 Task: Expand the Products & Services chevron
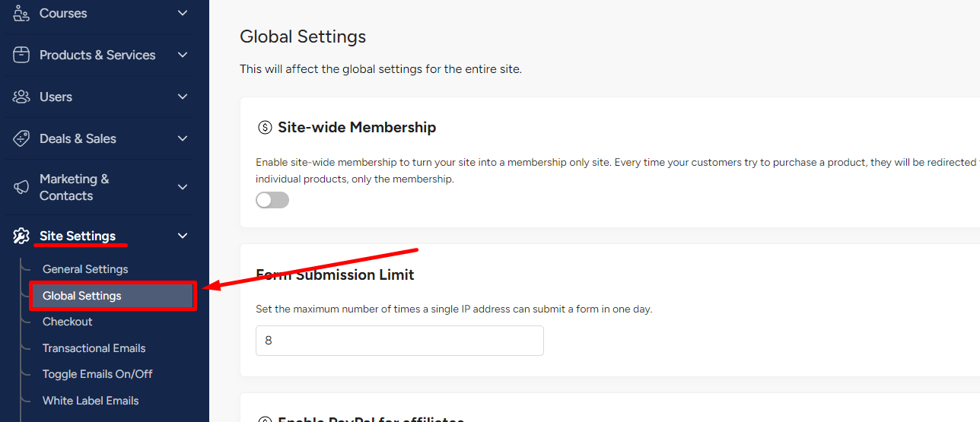click(x=182, y=55)
